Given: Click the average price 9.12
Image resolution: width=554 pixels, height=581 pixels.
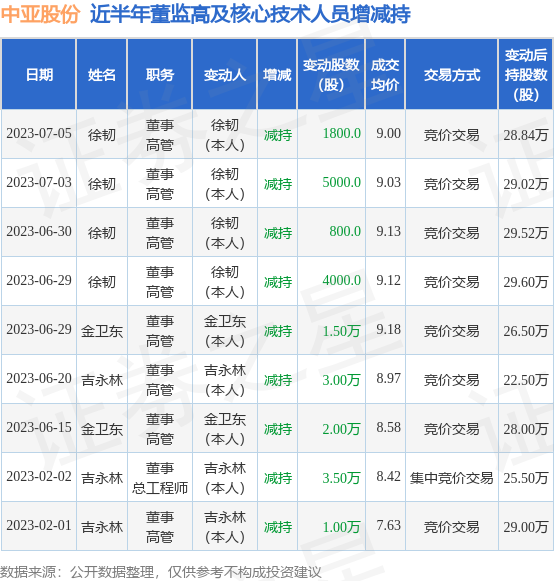Looking at the screenshot, I should point(388,280).
